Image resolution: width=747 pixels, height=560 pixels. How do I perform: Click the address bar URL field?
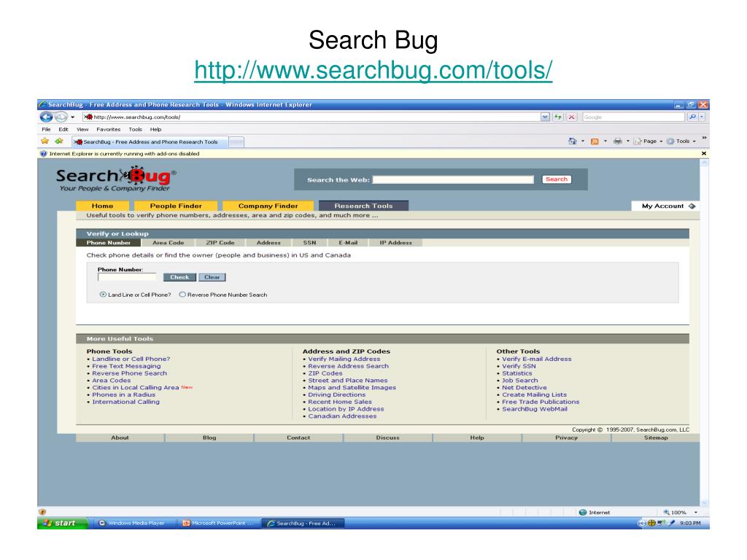(x=311, y=117)
